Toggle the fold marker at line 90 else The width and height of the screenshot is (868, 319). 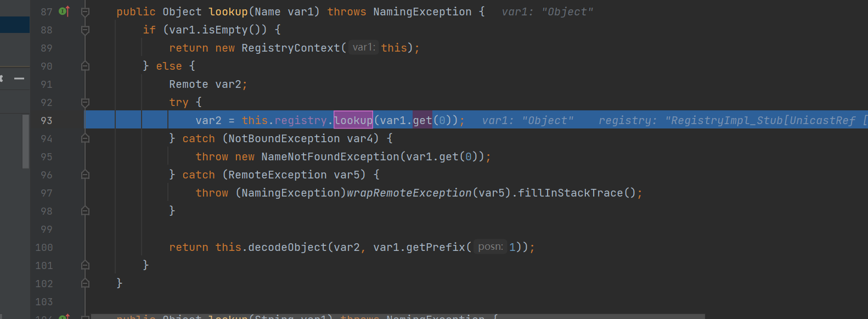coord(85,66)
